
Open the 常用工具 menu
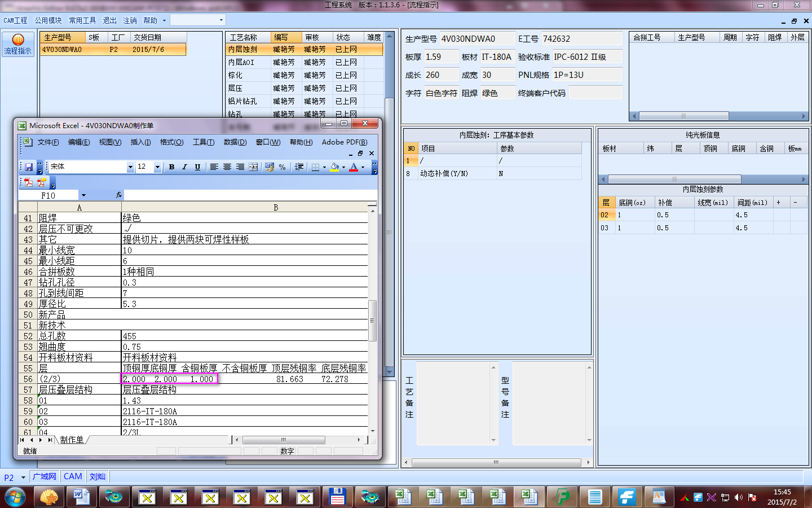click(x=82, y=20)
